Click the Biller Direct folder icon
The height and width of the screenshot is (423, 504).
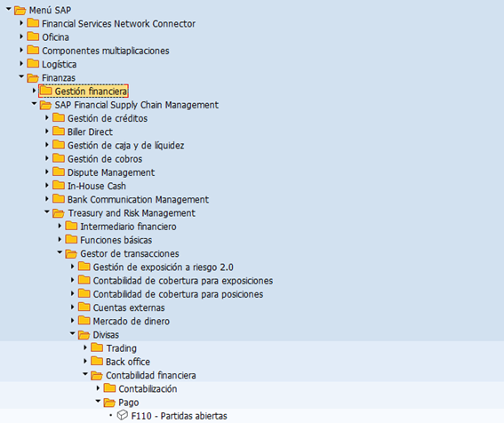coord(59,132)
